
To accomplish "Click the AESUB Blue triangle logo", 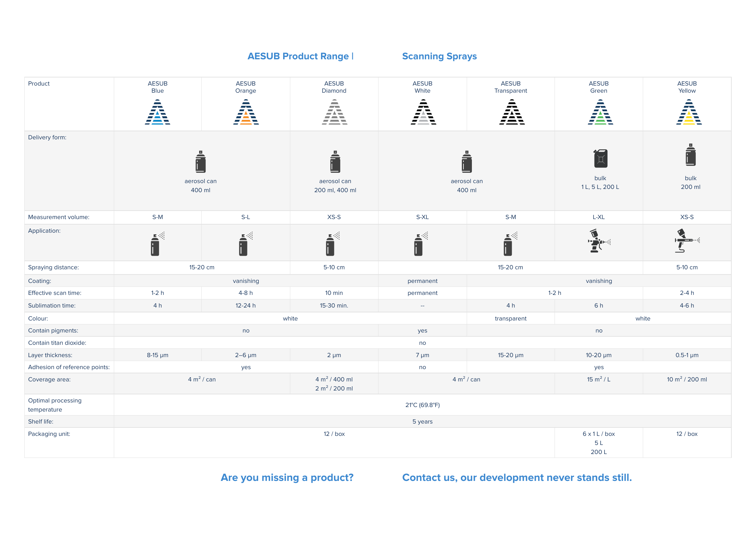I will tap(158, 112).
